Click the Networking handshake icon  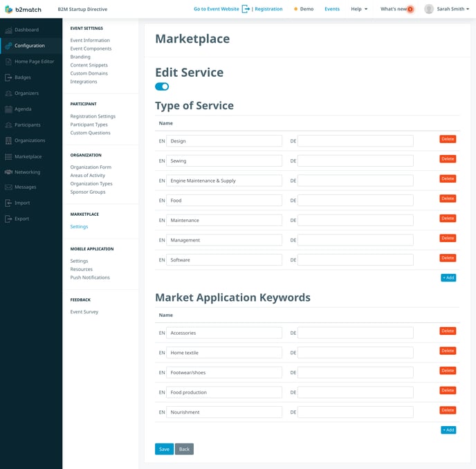(8, 172)
